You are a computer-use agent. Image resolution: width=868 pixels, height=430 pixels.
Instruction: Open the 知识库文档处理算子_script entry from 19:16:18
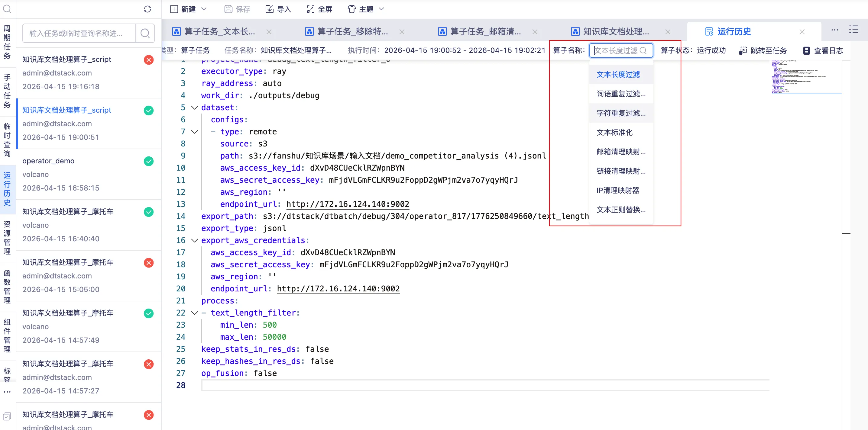coord(88,73)
